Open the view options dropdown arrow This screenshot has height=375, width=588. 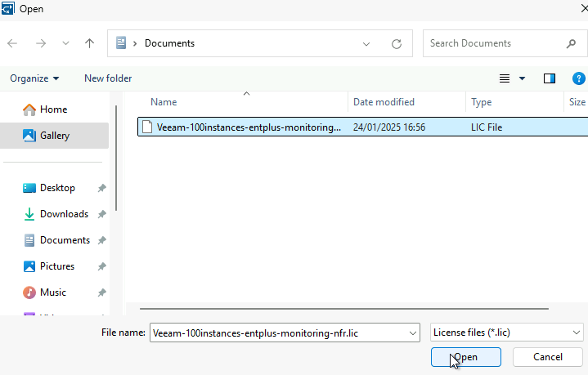click(522, 78)
